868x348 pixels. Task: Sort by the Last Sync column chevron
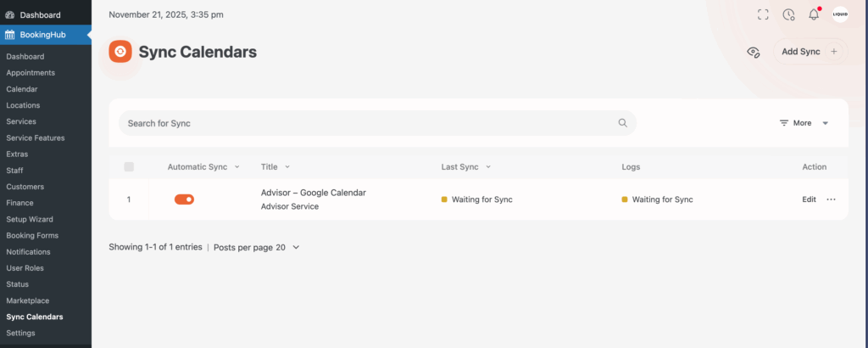point(488,167)
